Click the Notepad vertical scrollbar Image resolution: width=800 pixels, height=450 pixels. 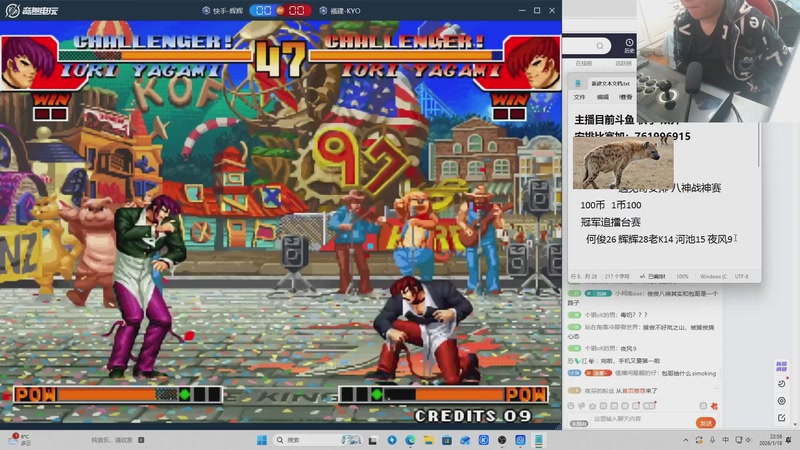tap(759, 145)
